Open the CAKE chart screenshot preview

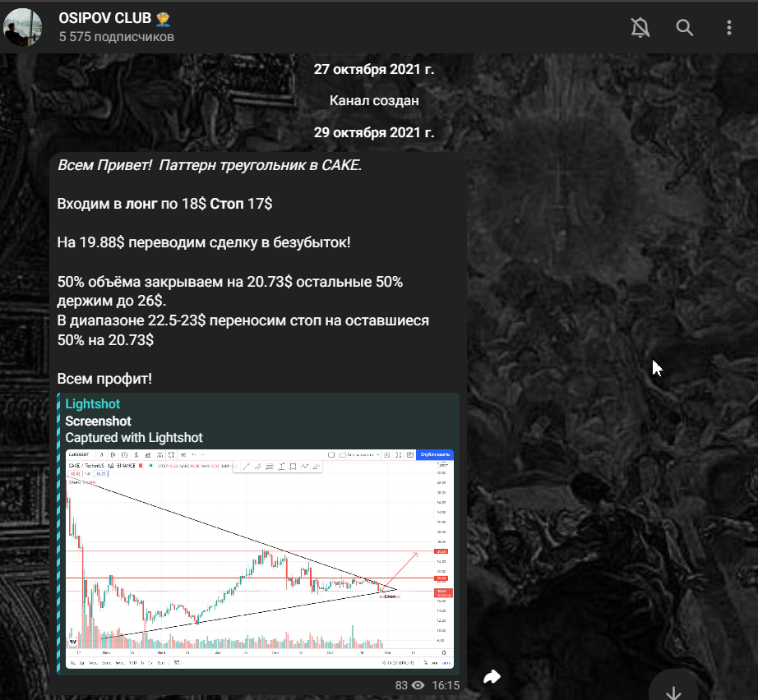coord(260,559)
